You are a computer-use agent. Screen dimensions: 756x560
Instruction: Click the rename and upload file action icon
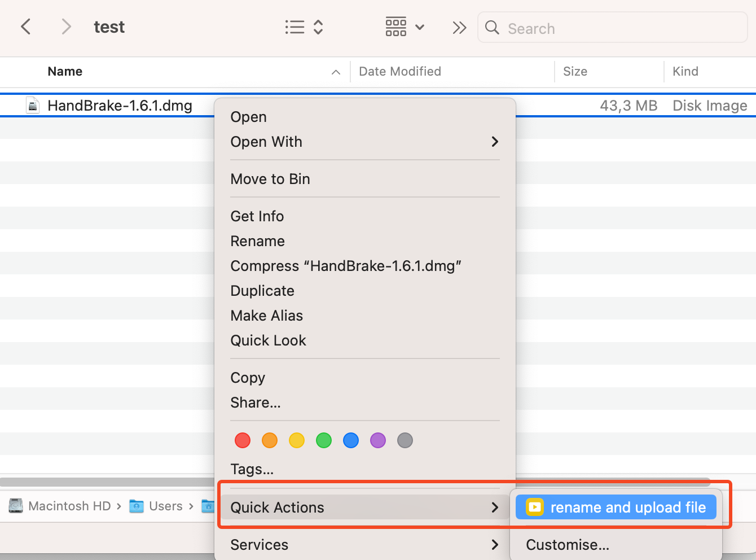(x=535, y=507)
